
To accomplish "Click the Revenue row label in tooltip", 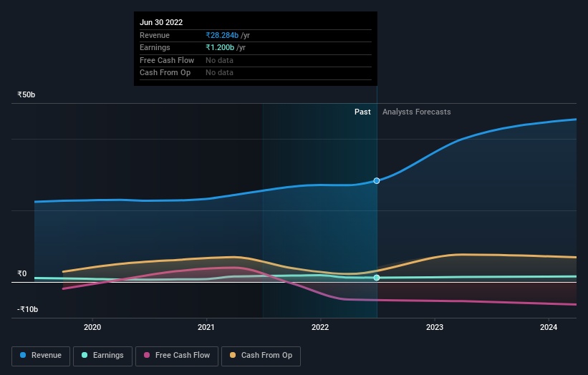I will [x=155, y=35].
